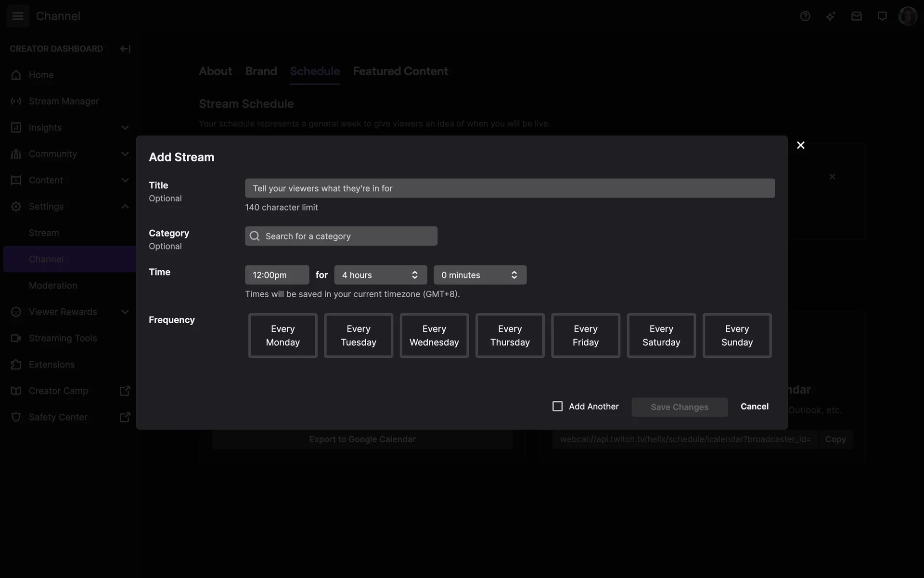Click the Save Changes button
924x578 pixels.
pyautogui.click(x=679, y=407)
